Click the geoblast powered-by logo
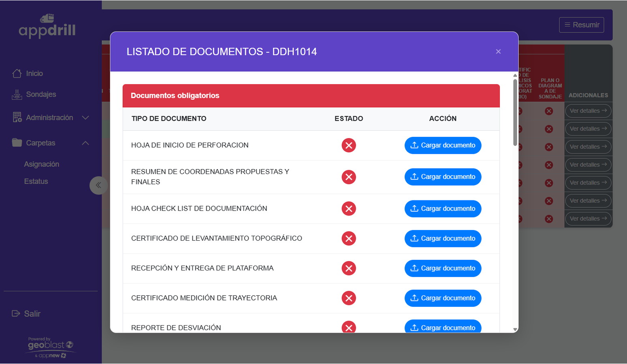 (51, 348)
